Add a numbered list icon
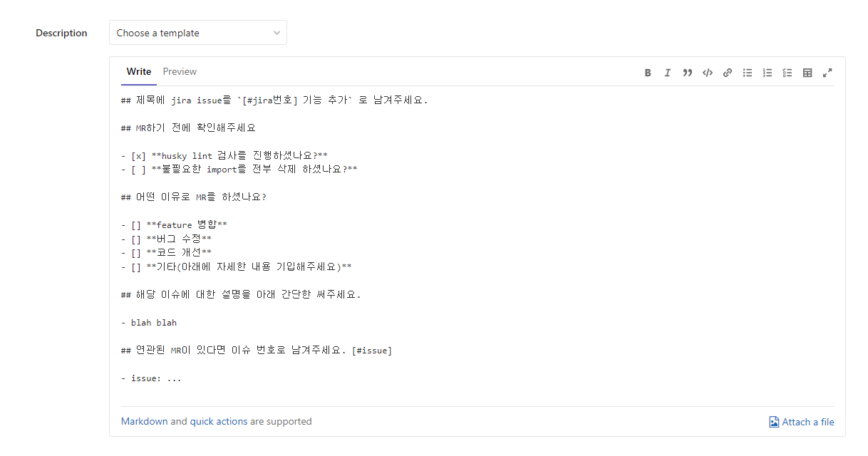Screen dimensions: 868x456 768,73
